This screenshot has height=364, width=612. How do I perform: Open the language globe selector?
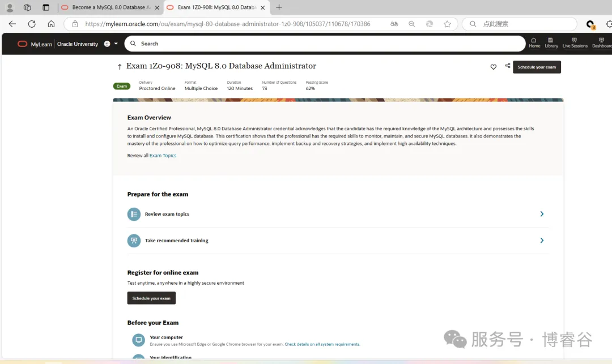coord(111,44)
